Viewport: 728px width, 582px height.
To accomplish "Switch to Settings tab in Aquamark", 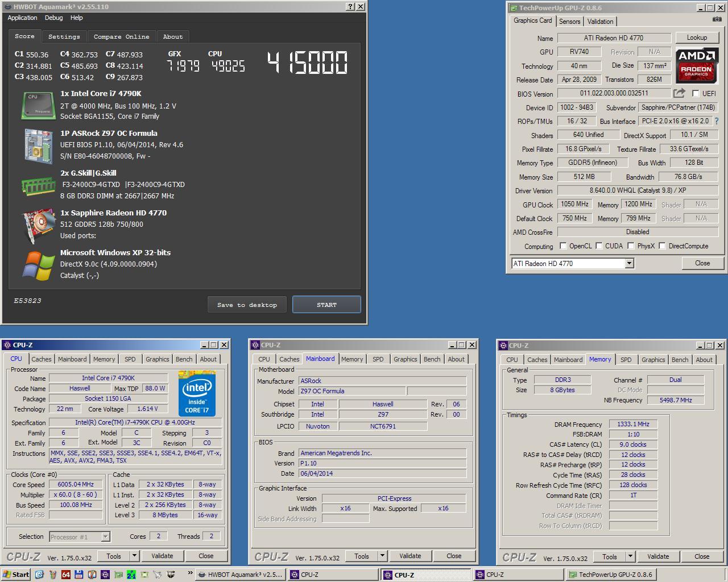I will 64,36.
